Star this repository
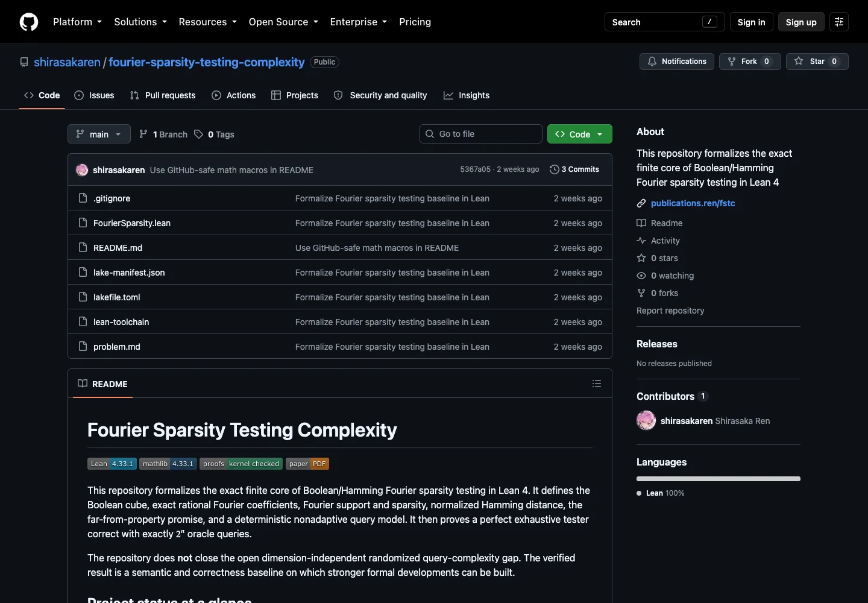 click(817, 62)
